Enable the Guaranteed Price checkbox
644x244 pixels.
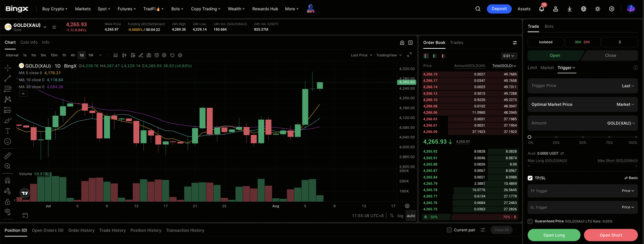[x=530, y=221]
